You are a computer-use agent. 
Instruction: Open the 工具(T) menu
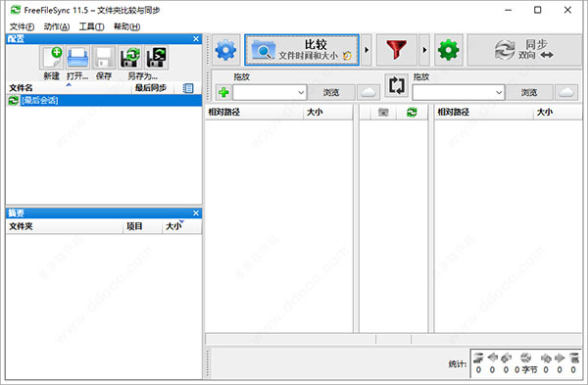coord(91,26)
